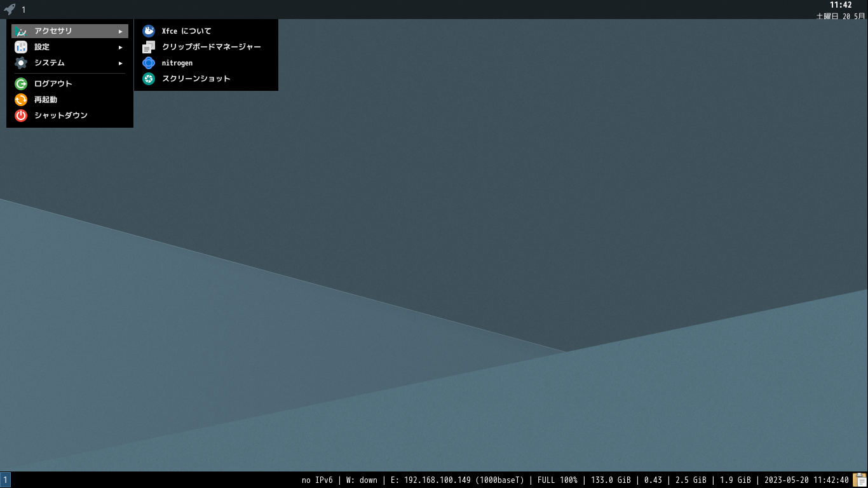Click the gear icon beside システム
The image size is (868, 488).
(x=21, y=63)
